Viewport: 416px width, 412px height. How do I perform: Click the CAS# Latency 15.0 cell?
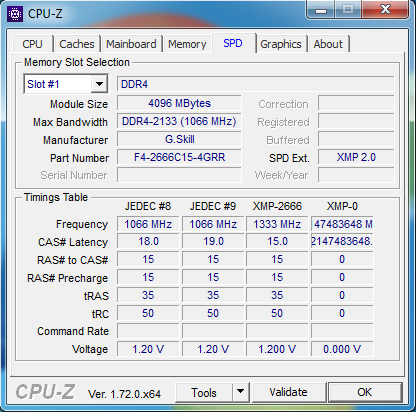coord(277,241)
